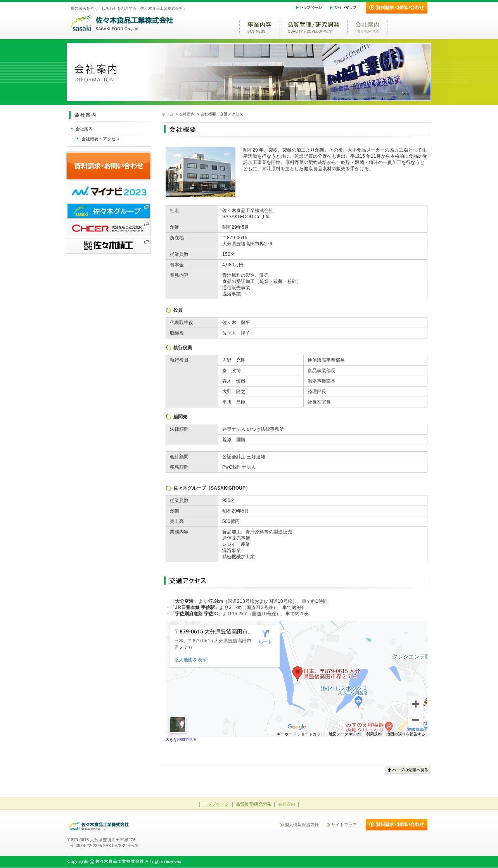Click ページの先頭へ戻る button
Viewport: 498px width, 868px height.
[408, 770]
